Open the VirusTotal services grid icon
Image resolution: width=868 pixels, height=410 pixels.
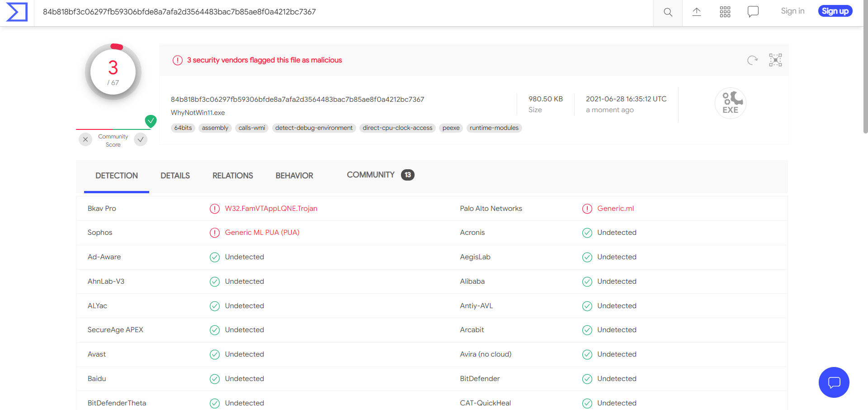(725, 11)
